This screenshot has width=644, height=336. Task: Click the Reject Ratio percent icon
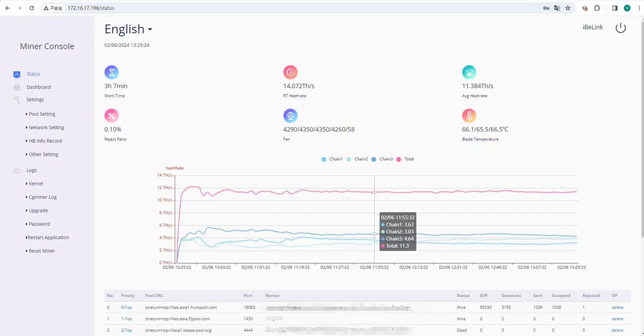pos(111,115)
